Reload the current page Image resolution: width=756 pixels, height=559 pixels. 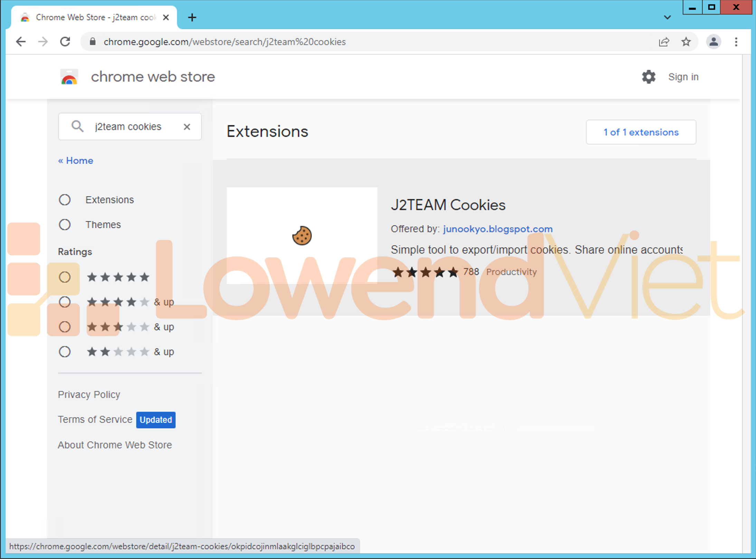pos(65,42)
